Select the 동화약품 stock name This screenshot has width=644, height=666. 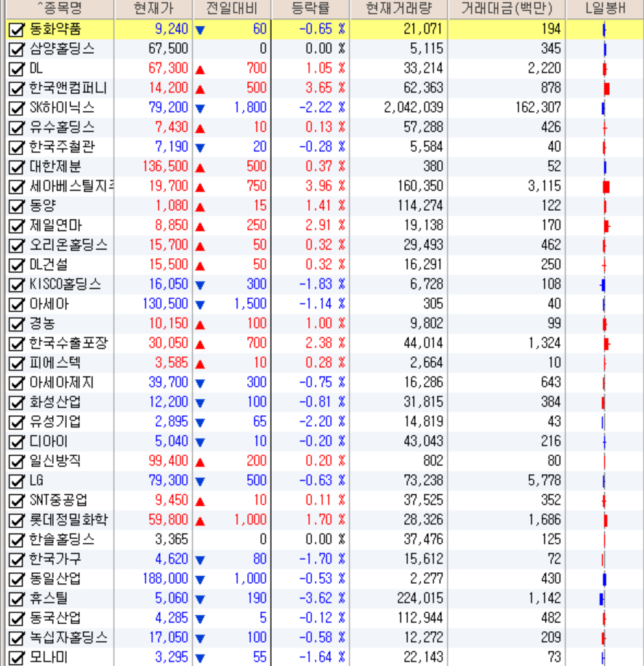(55, 29)
